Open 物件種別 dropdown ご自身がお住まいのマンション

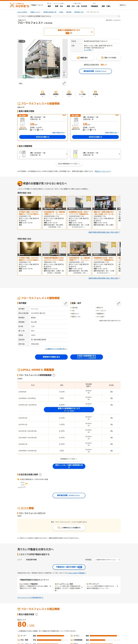pos(107,560)
